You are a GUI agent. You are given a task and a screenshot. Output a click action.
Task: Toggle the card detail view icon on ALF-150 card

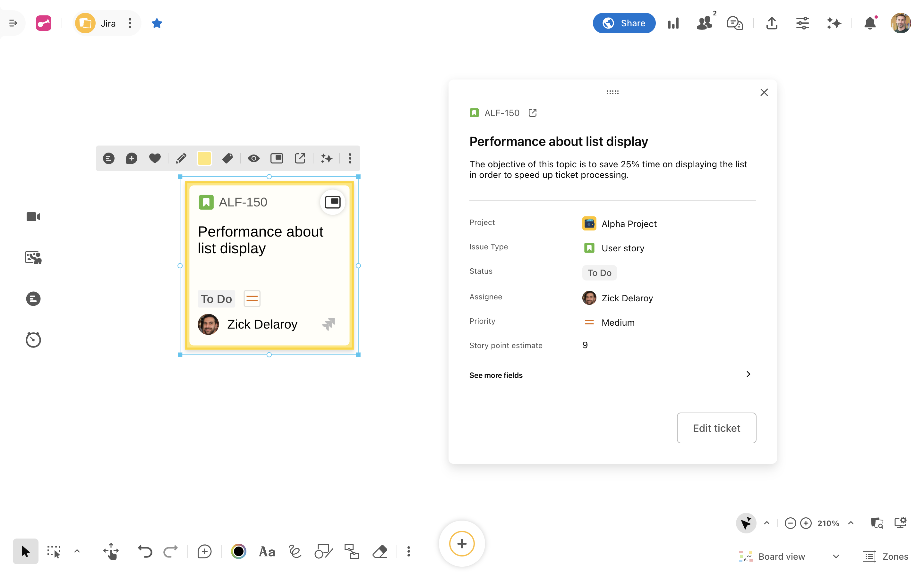332,202
